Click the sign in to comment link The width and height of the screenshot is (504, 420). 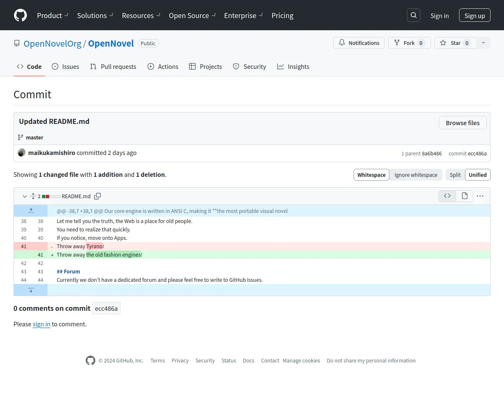pos(42,324)
